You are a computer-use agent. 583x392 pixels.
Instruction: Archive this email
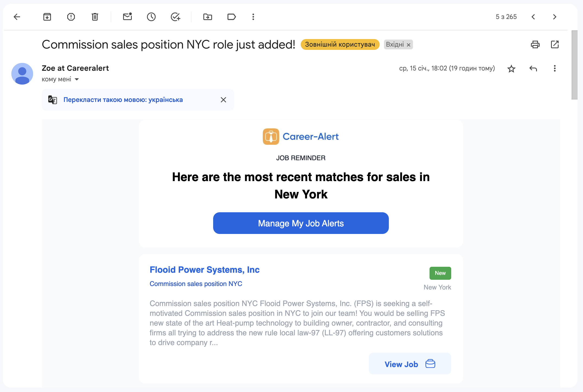(x=47, y=17)
